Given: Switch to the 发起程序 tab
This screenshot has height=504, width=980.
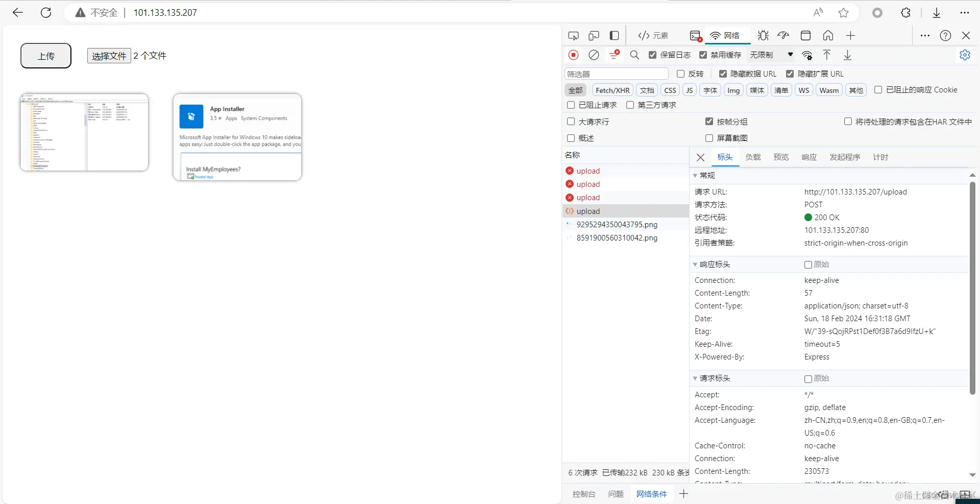Looking at the screenshot, I should [845, 157].
